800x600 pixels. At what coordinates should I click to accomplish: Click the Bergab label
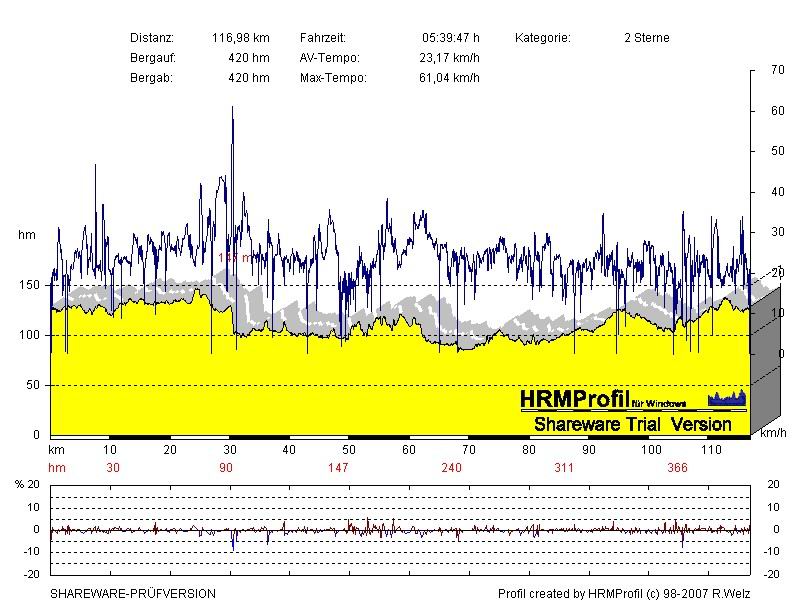coord(151,78)
